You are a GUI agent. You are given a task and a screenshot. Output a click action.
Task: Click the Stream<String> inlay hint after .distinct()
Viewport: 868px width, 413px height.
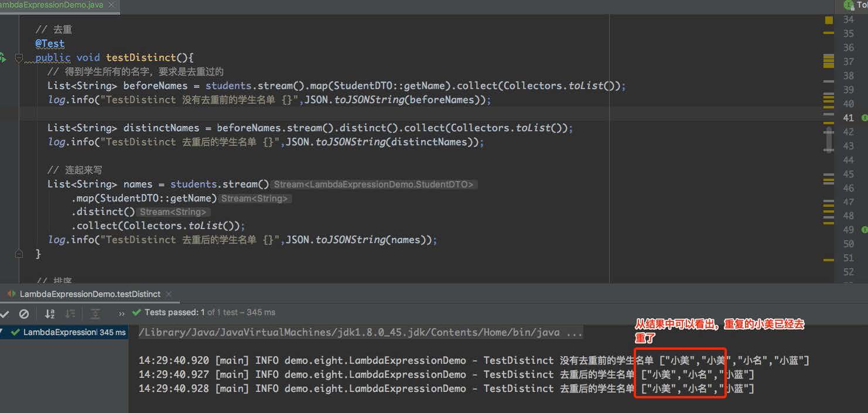coord(173,212)
